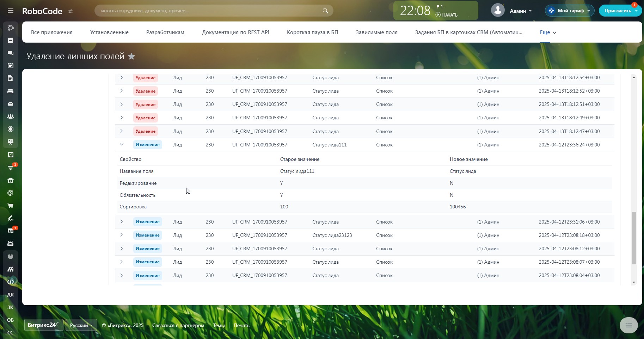
Task: Open the Документация по REST API tab
Action: point(235,32)
